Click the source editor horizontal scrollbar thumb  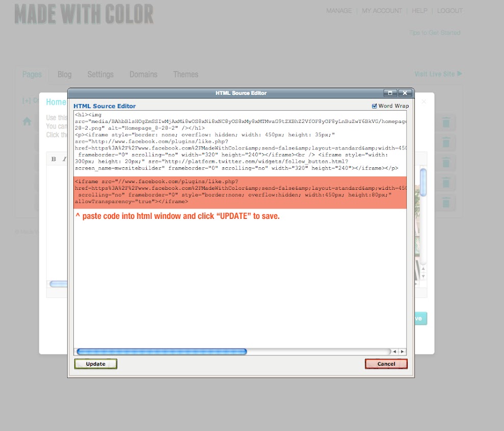[x=162, y=351]
